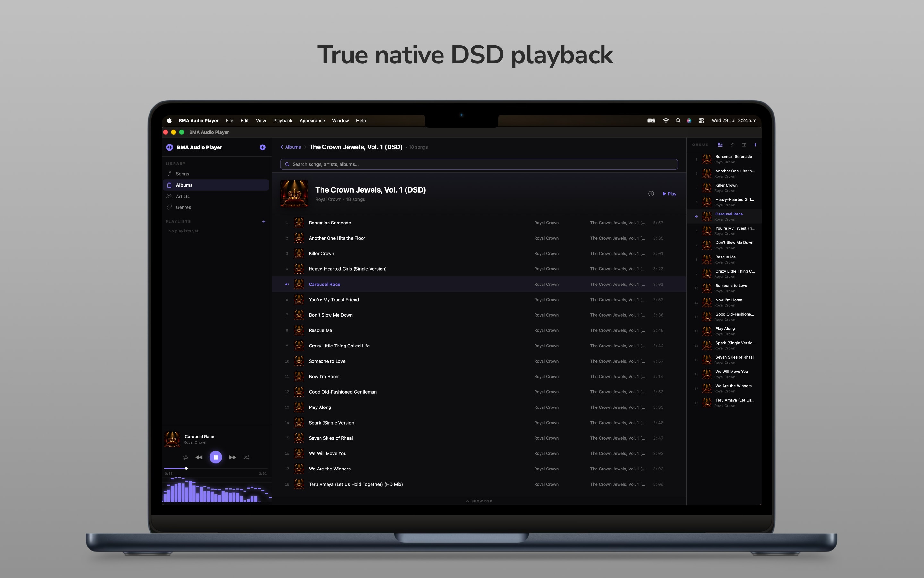
Task: Select Crazy Little Thing Called Life track
Action: tap(479, 346)
